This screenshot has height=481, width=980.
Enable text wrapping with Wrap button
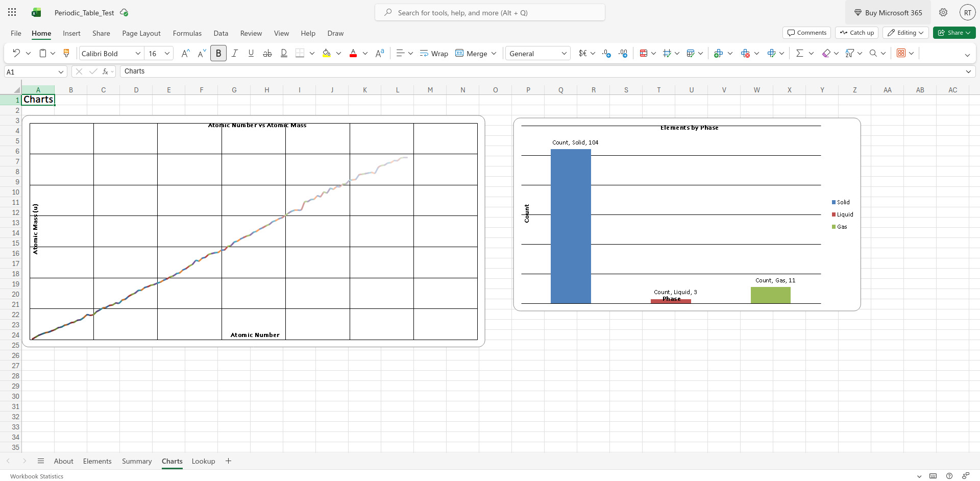[433, 53]
